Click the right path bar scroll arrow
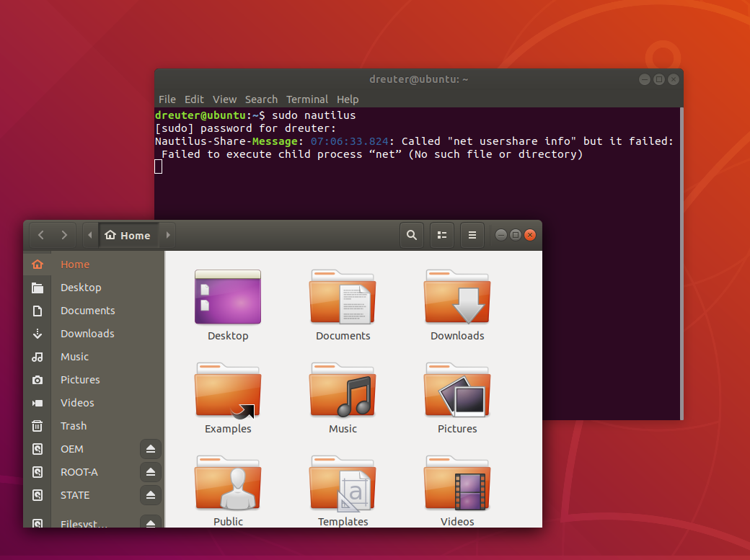This screenshot has width=750, height=560. pos(168,235)
